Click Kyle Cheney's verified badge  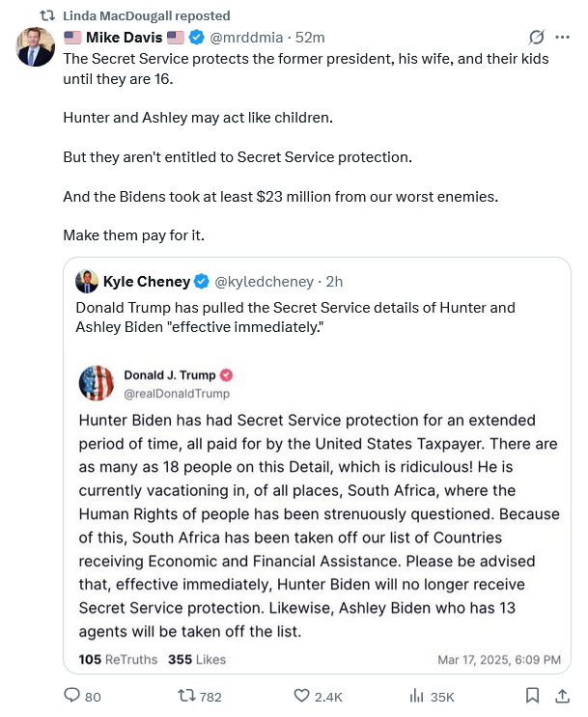point(202,282)
